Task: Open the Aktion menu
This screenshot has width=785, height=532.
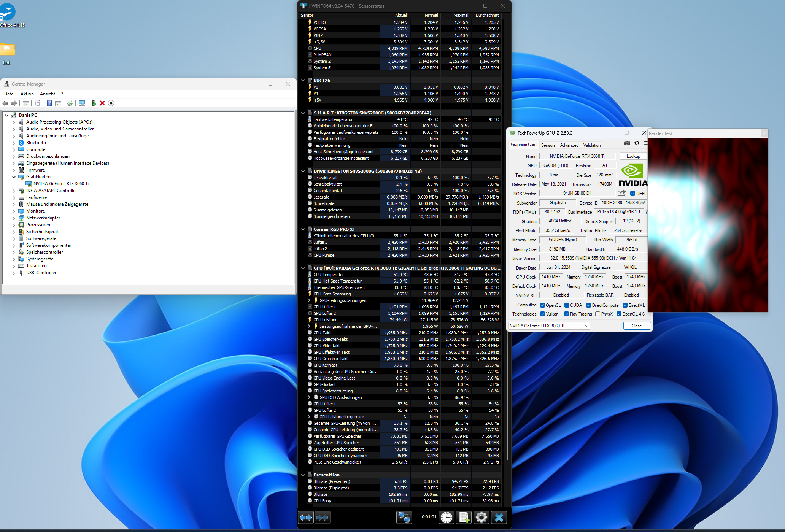Action: pos(27,94)
